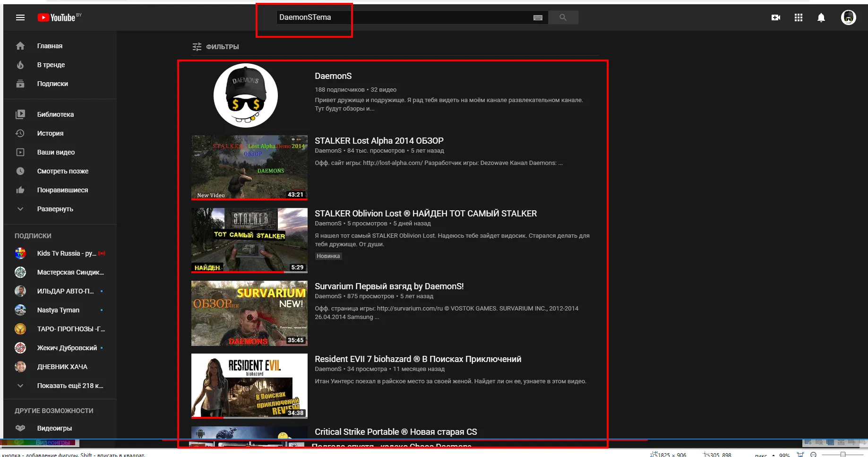
Task: Click the Библиотека library icon
Action: coord(20,114)
